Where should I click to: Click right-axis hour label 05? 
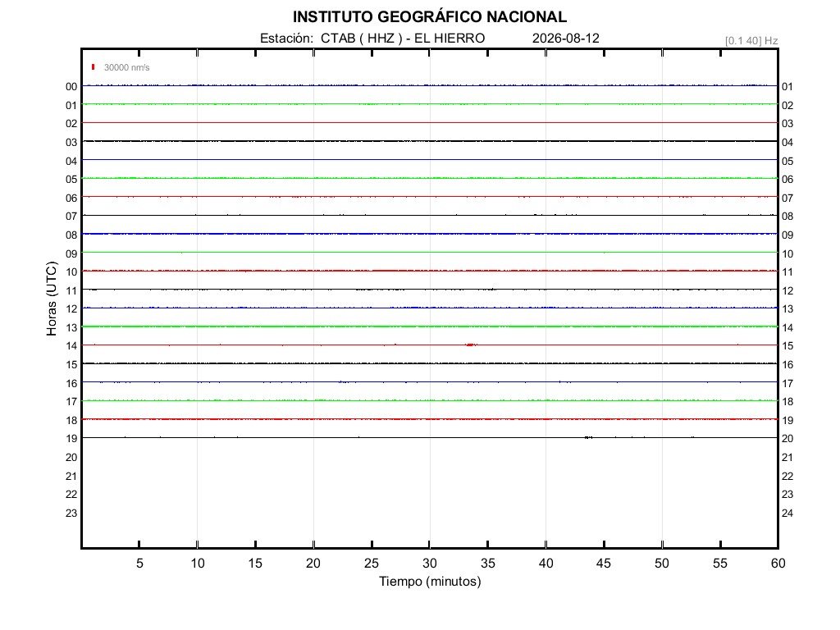pos(787,162)
